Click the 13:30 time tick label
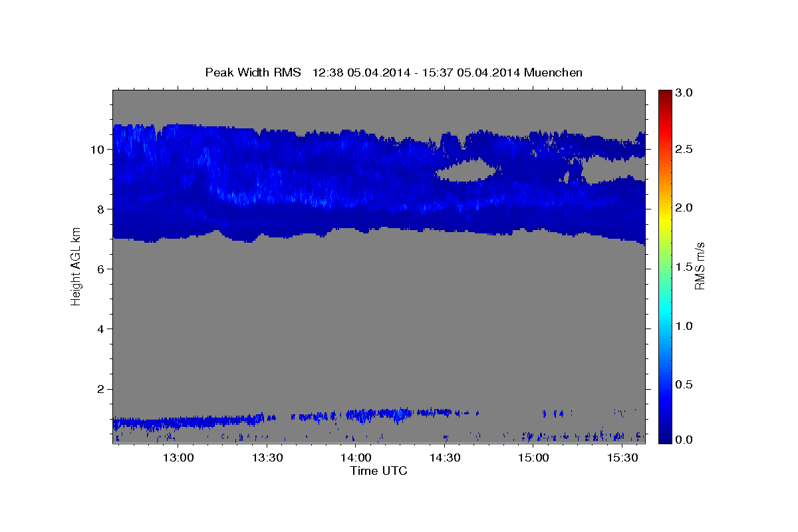This screenshot has width=798, height=532. click(267, 458)
